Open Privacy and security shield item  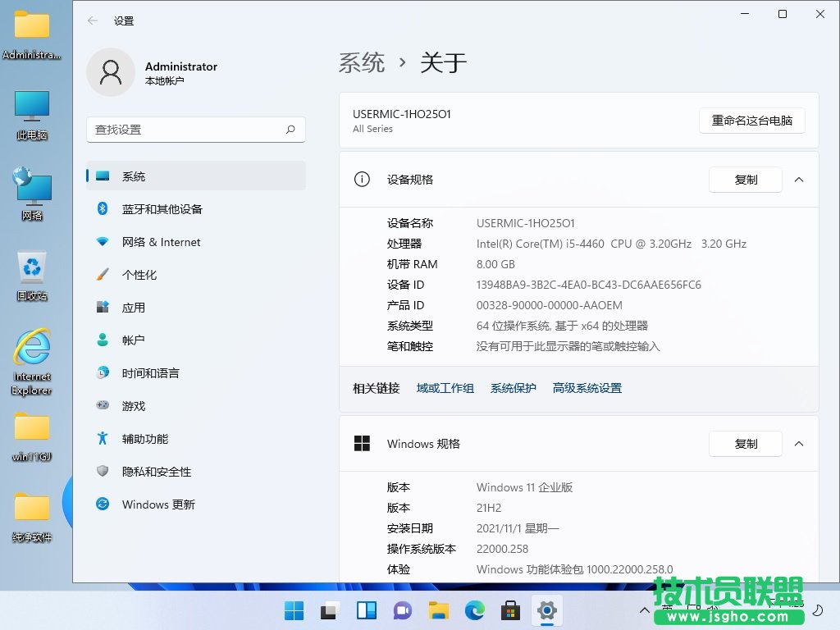(156, 472)
